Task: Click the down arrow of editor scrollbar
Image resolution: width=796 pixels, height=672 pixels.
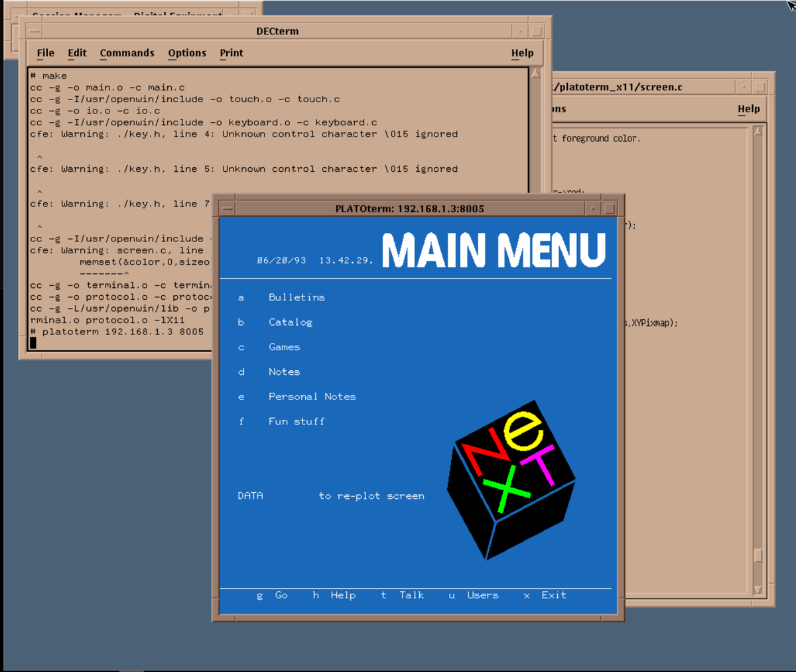Action: tap(758, 590)
